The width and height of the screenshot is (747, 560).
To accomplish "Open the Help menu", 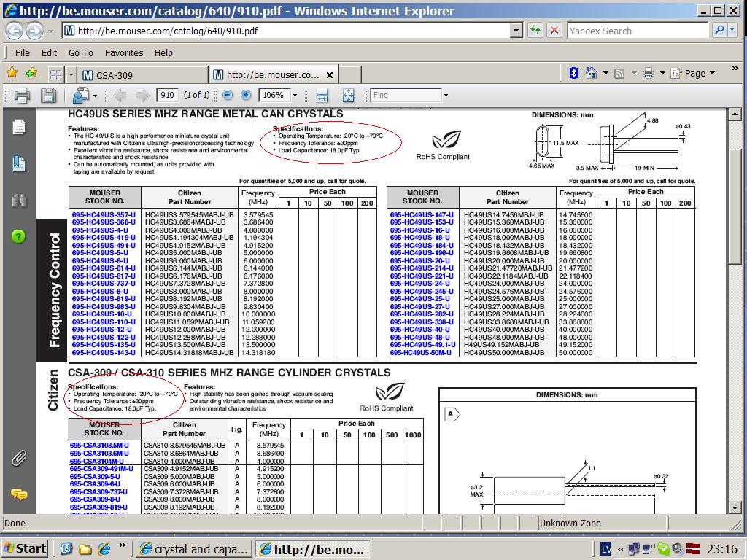I will [x=163, y=52].
